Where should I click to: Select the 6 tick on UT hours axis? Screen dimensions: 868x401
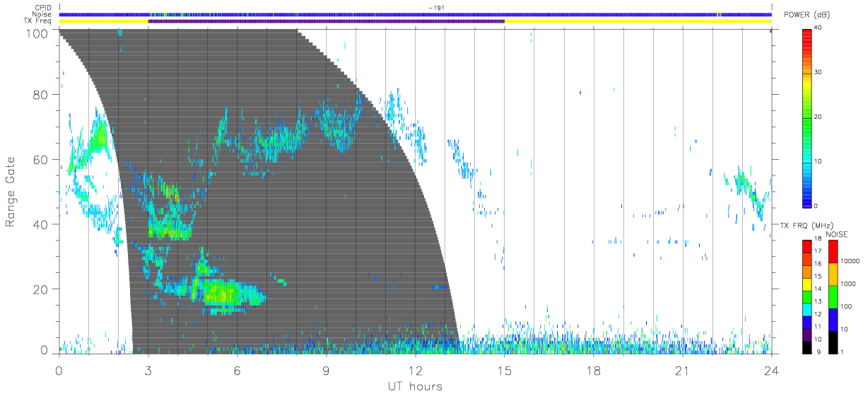(237, 371)
